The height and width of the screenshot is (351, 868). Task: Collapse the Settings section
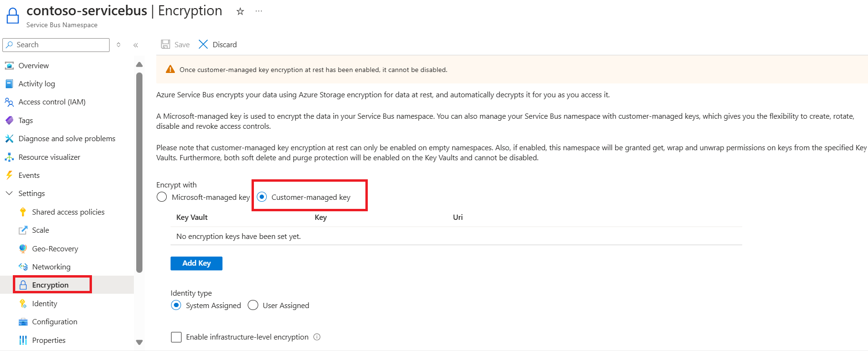pyautogui.click(x=9, y=194)
